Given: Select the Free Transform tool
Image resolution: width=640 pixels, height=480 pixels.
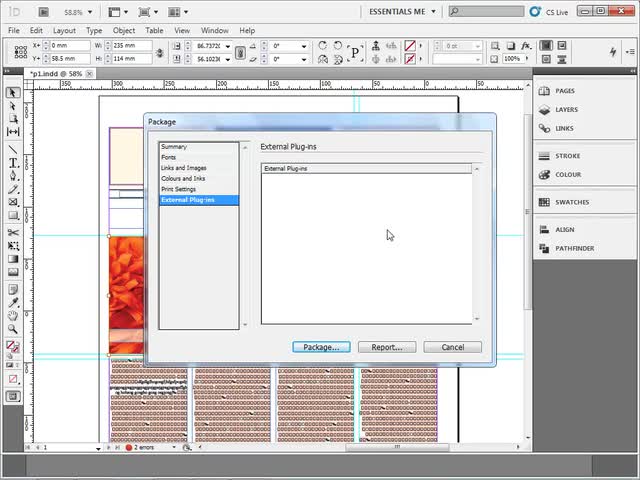Looking at the screenshot, I should click(13, 246).
